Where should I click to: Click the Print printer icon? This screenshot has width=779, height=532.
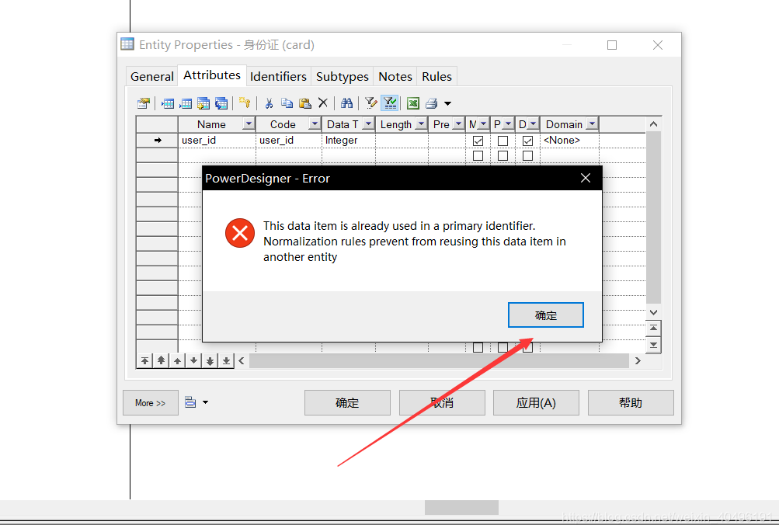pos(431,103)
